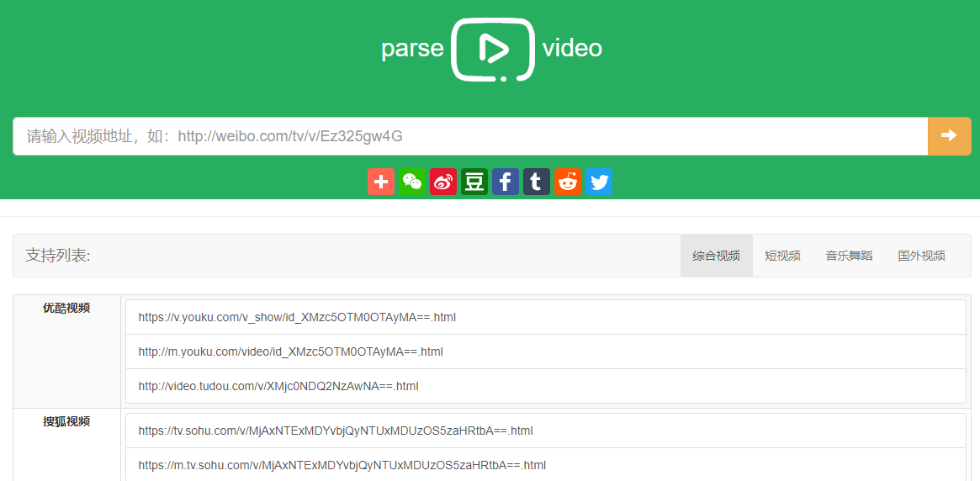Submit URL with the orange arrow button
980x481 pixels.
point(950,136)
